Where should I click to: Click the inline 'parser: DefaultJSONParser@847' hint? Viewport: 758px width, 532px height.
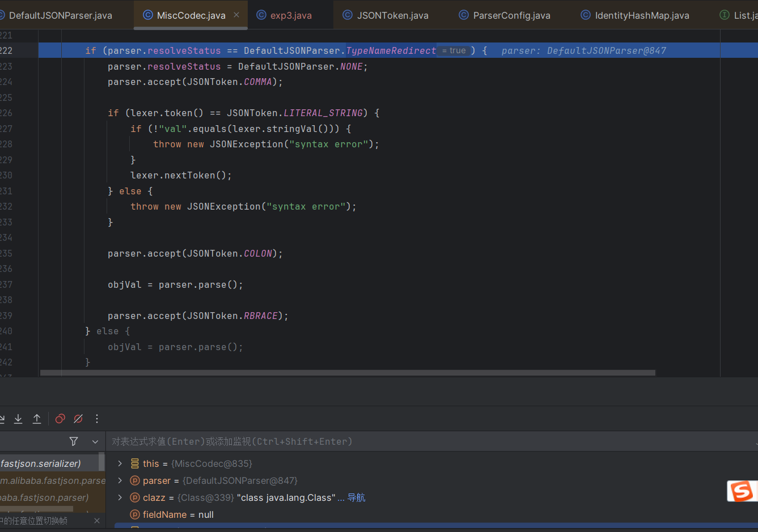pyautogui.click(x=584, y=50)
